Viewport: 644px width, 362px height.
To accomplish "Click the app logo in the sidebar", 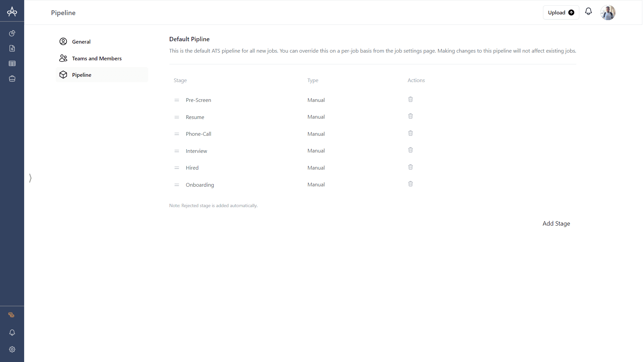I will [12, 11].
